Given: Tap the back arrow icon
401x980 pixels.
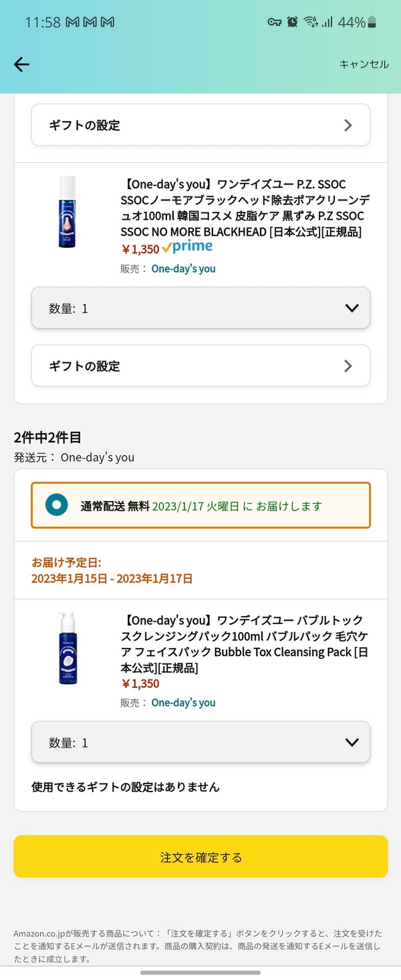Looking at the screenshot, I should coord(21,64).
